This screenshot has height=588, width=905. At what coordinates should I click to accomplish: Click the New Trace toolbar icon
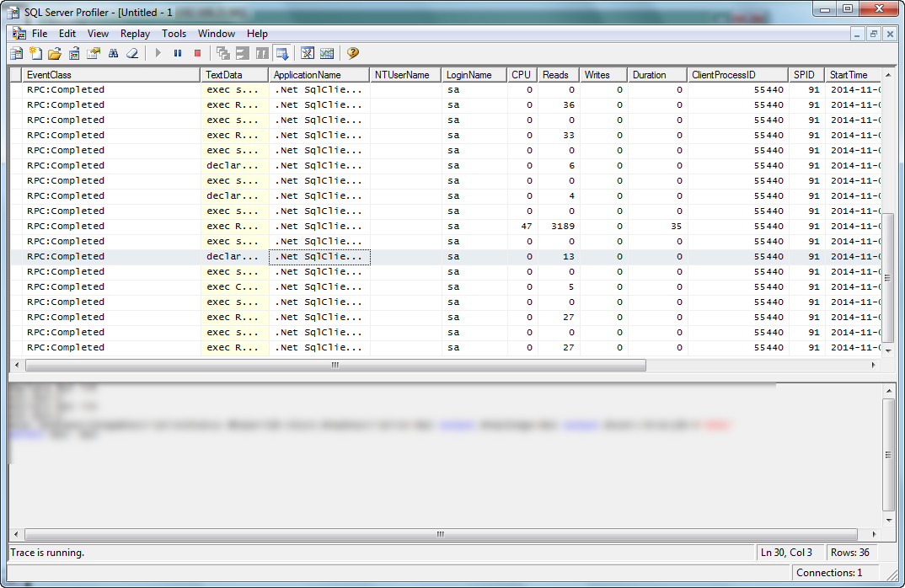[17, 54]
